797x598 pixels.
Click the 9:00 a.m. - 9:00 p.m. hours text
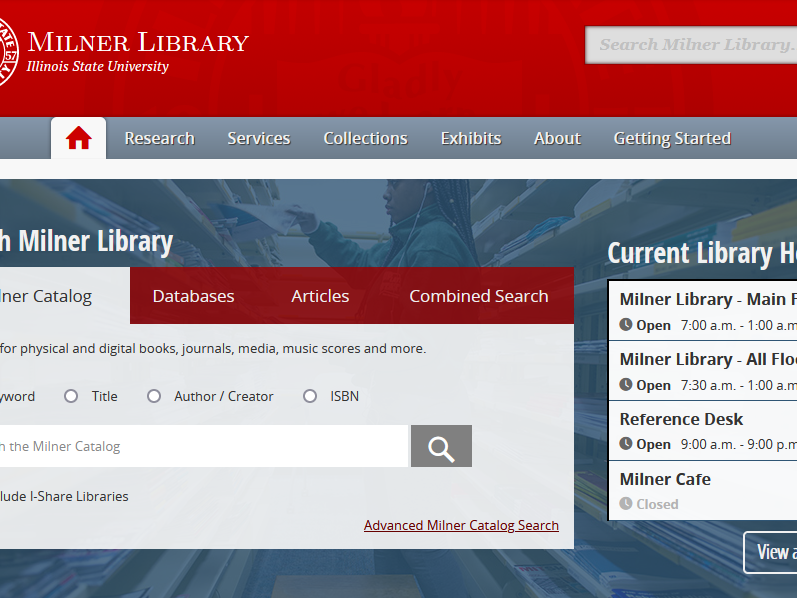[x=739, y=444]
